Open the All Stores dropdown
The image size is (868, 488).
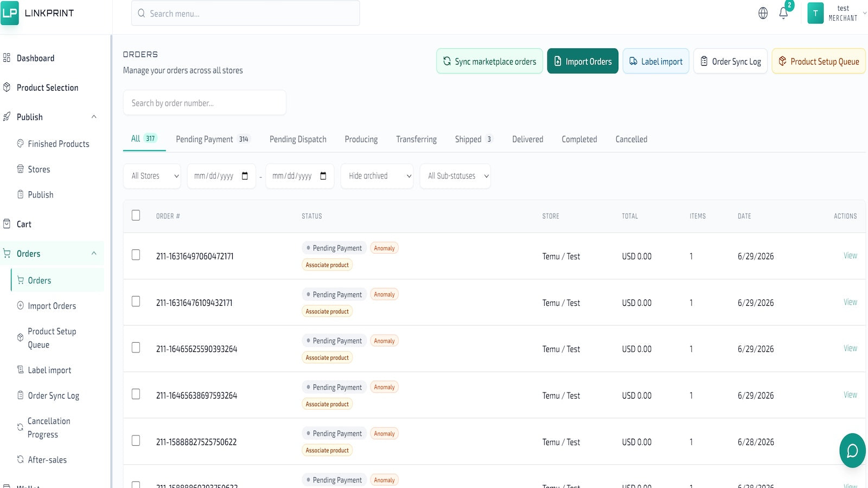(x=152, y=176)
